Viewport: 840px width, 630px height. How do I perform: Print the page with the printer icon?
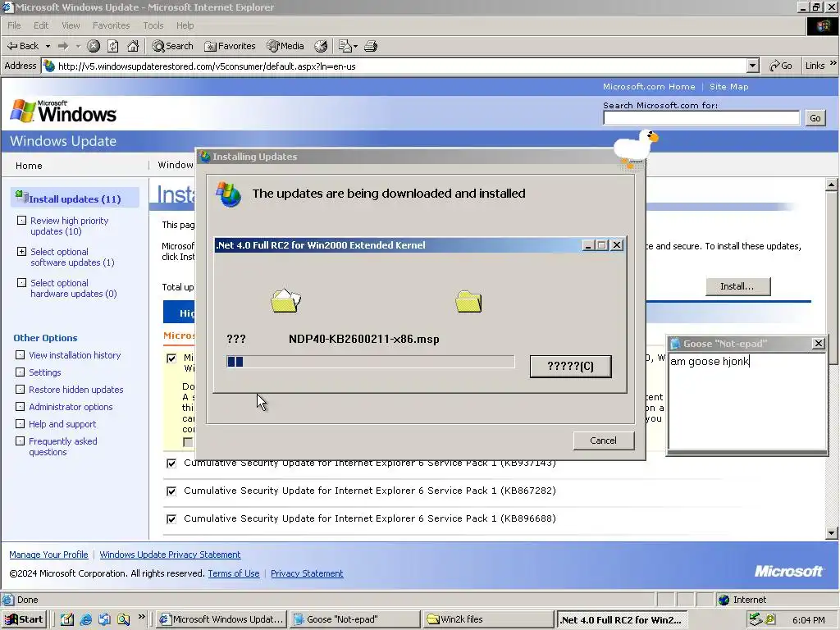pyautogui.click(x=371, y=46)
